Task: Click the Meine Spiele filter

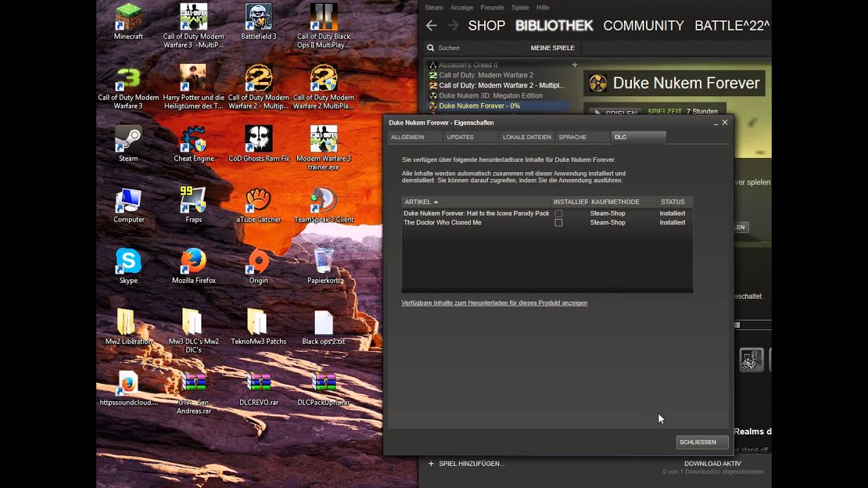Action: point(553,48)
